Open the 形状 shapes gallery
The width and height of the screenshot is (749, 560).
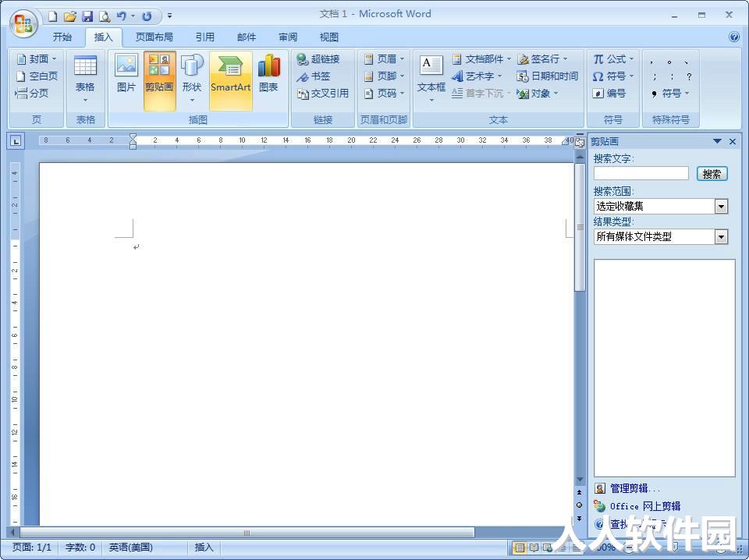(x=192, y=80)
